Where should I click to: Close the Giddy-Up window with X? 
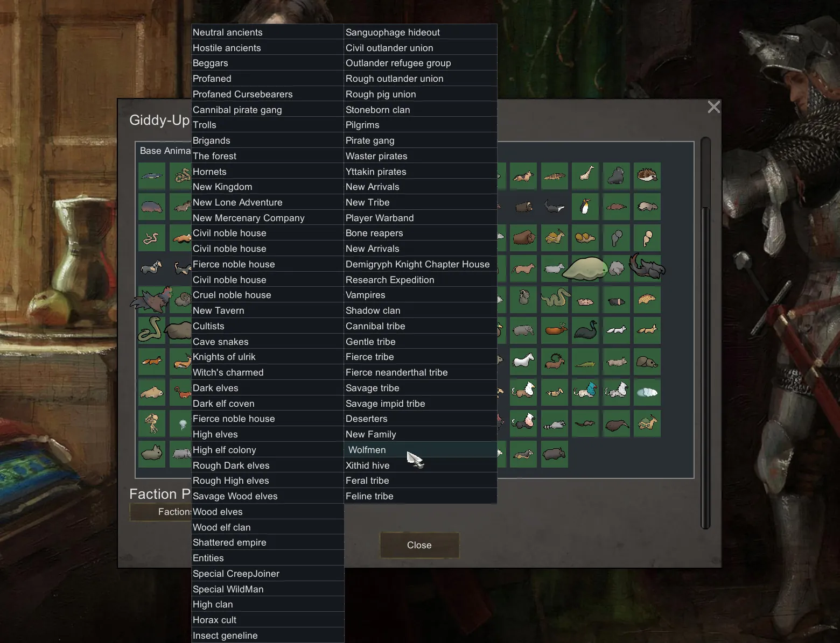pos(714,107)
